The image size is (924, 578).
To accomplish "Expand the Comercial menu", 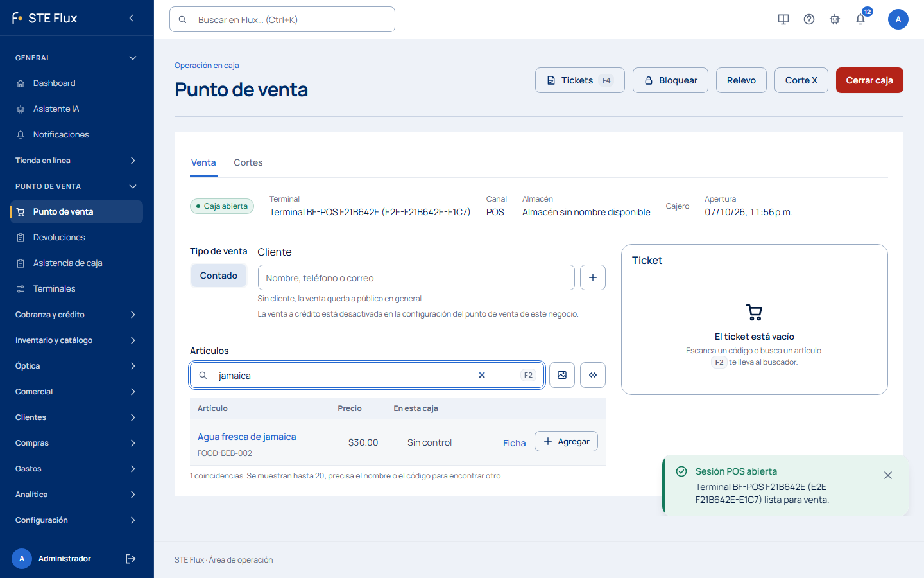I will (x=76, y=392).
